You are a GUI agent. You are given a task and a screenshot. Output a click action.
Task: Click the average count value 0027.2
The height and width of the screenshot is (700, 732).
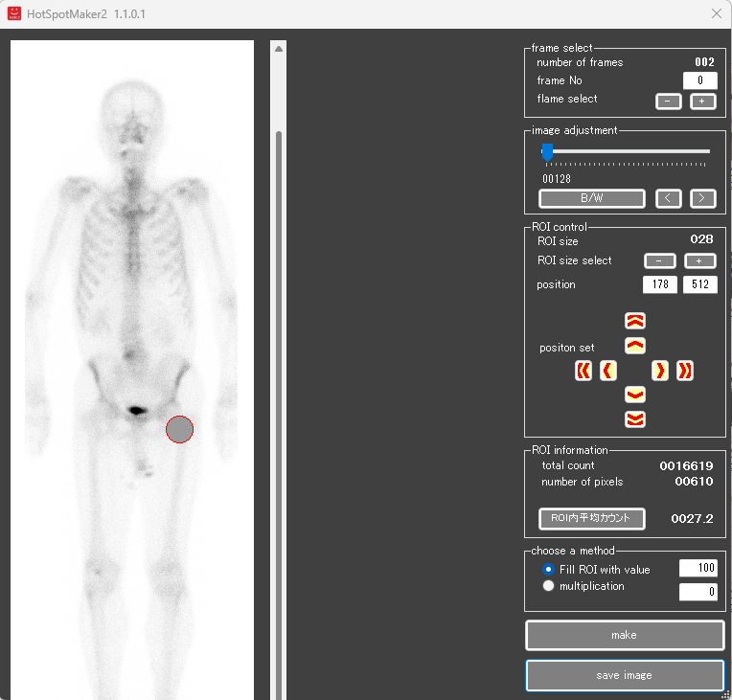692,518
